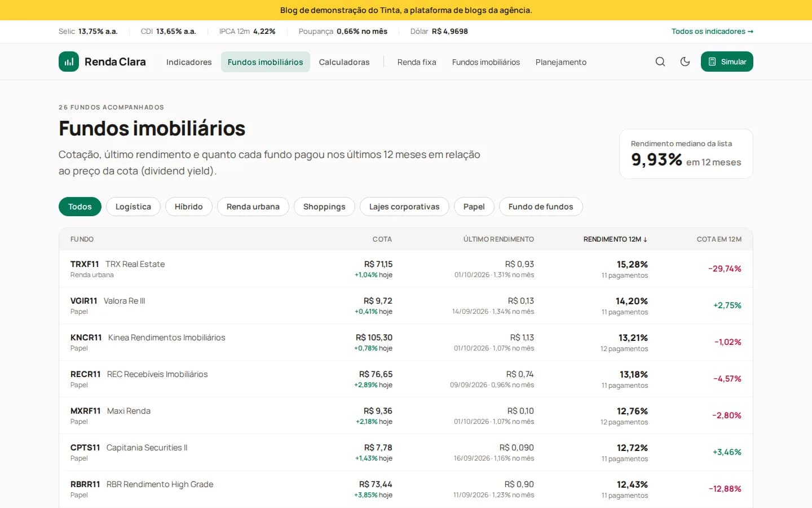The height and width of the screenshot is (508, 812).
Task: Select the Renda urbana filter chip
Action: tap(253, 207)
